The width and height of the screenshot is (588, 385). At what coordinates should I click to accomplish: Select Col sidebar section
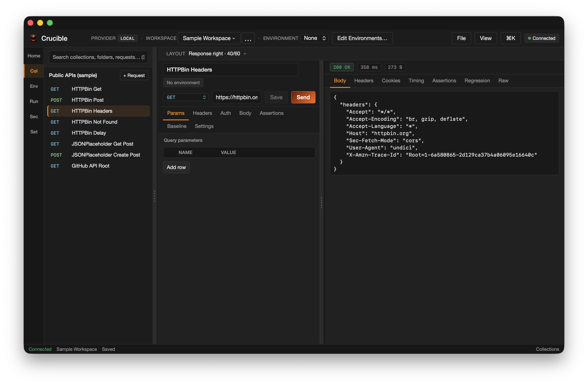(x=34, y=71)
